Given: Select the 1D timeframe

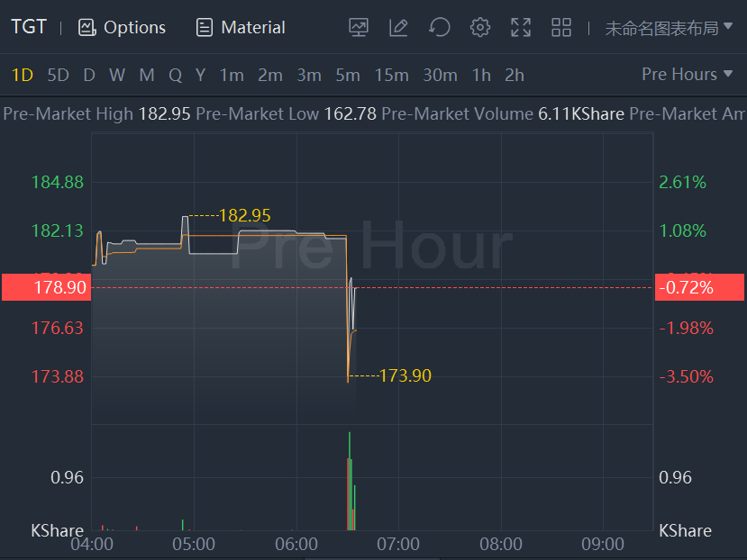Looking at the screenshot, I should pyautogui.click(x=22, y=76).
